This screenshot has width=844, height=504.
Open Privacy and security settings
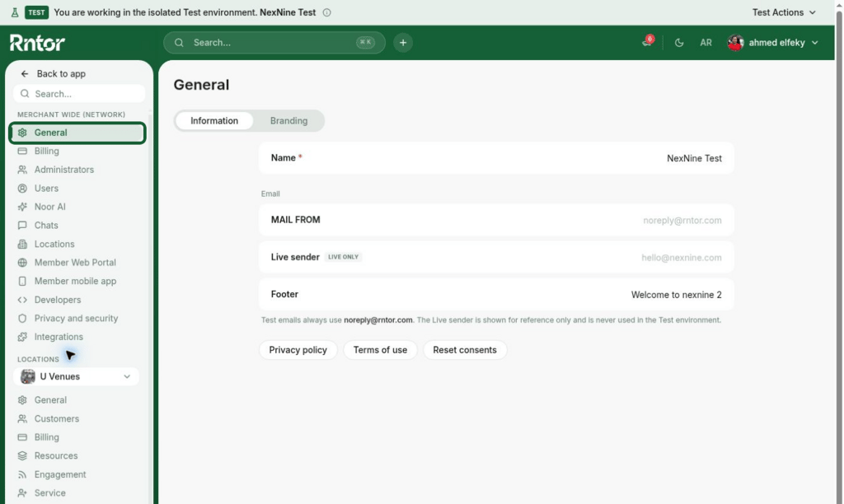(x=76, y=318)
